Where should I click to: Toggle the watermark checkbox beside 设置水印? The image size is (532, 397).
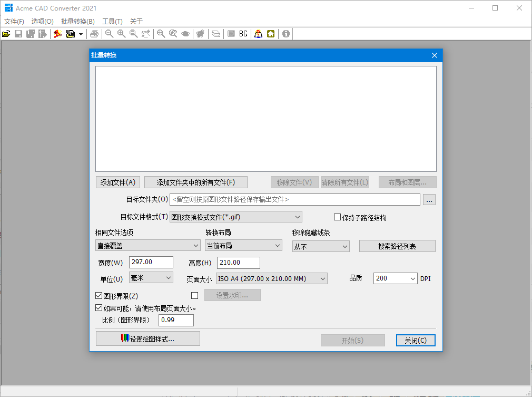tap(194, 295)
